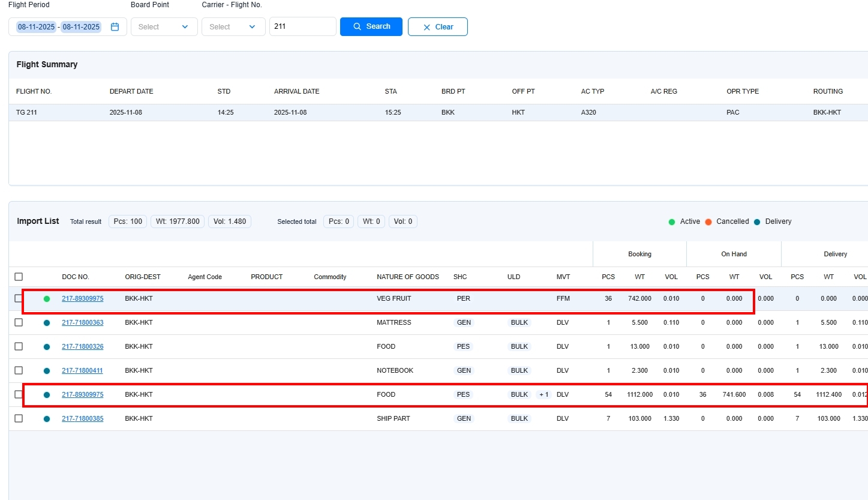Select the SHIP PART row checkbox
This screenshot has width=868, height=500.
point(19,418)
